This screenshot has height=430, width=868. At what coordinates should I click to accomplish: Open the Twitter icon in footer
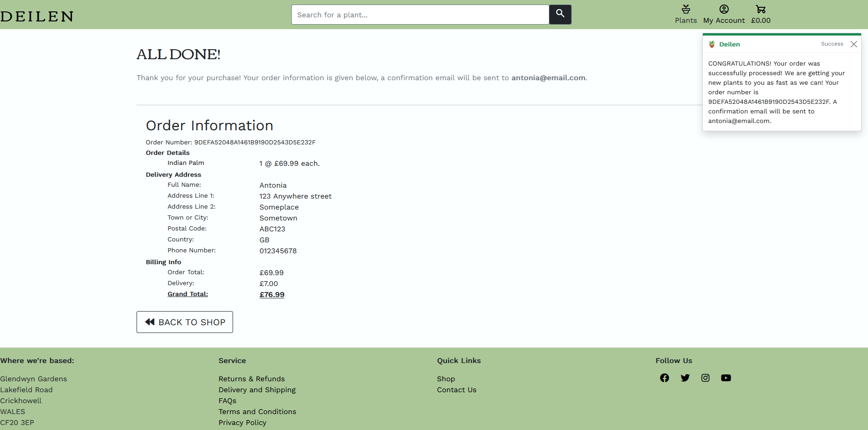coord(685,378)
